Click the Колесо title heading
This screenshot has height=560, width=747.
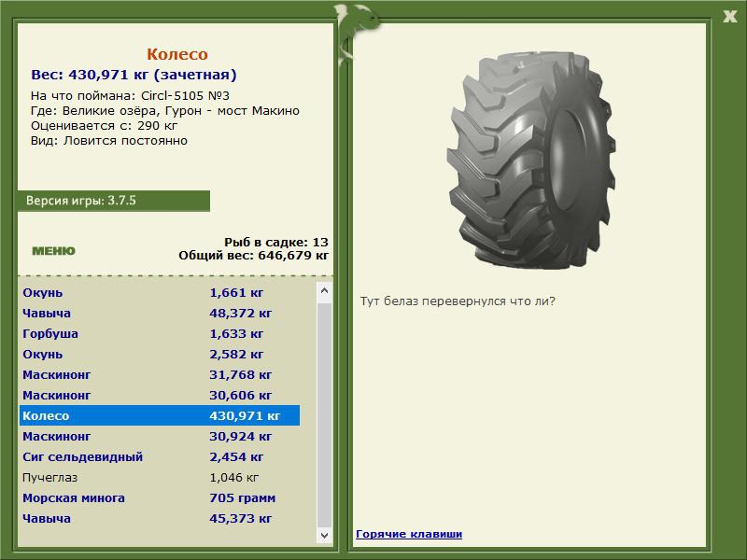pos(177,54)
